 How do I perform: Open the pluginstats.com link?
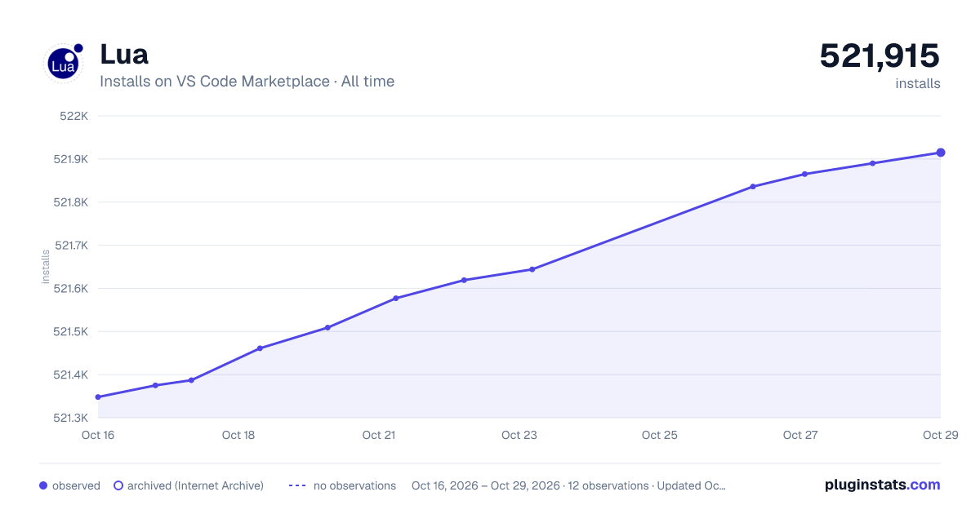pyautogui.click(x=882, y=485)
